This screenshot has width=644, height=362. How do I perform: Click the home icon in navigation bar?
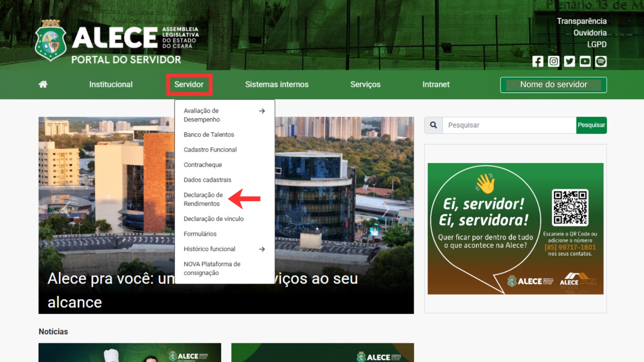[43, 84]
